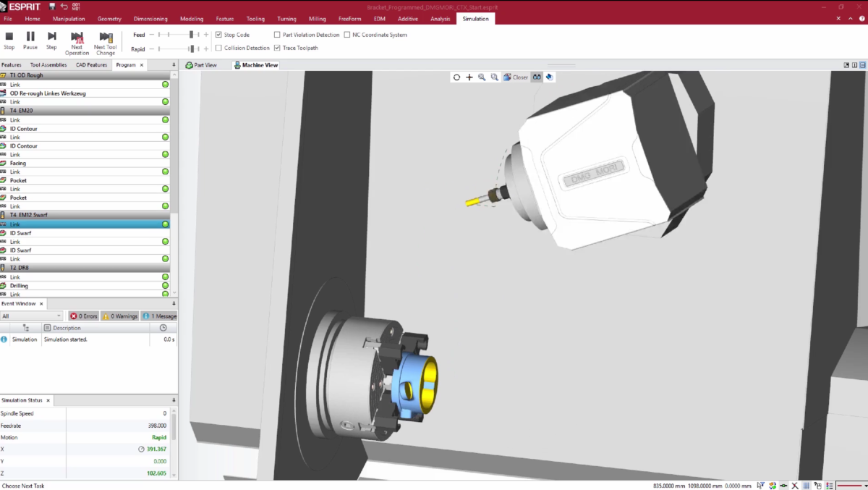Viewport: 868px width, 490px height.
Task: Enable NC Coordinate System checkbox
Action: point(347,35)
